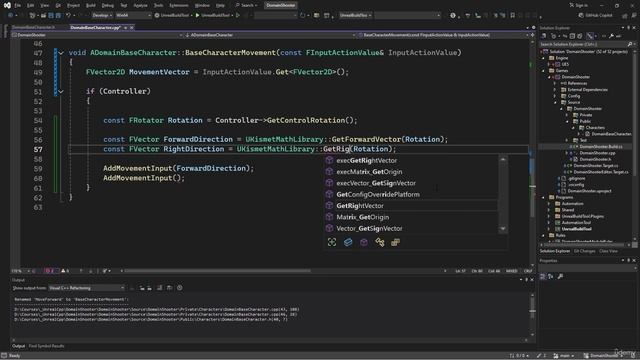Screen dimensions: 640x360
Task: Click Start Without Debugging outline arrow
Action: coord(238,16)
